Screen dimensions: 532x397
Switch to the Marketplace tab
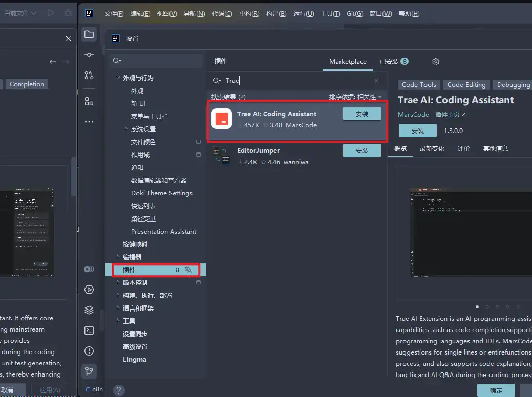(x=348, y=62)
